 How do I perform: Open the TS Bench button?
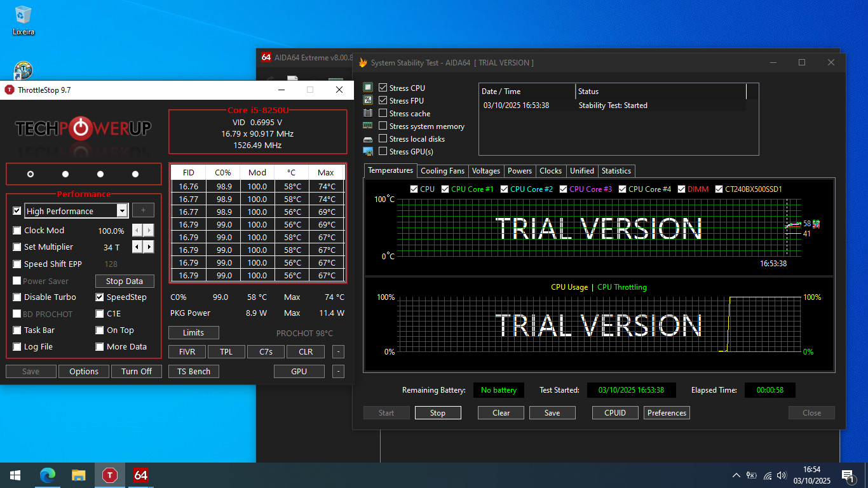click(x=194, y=372)
